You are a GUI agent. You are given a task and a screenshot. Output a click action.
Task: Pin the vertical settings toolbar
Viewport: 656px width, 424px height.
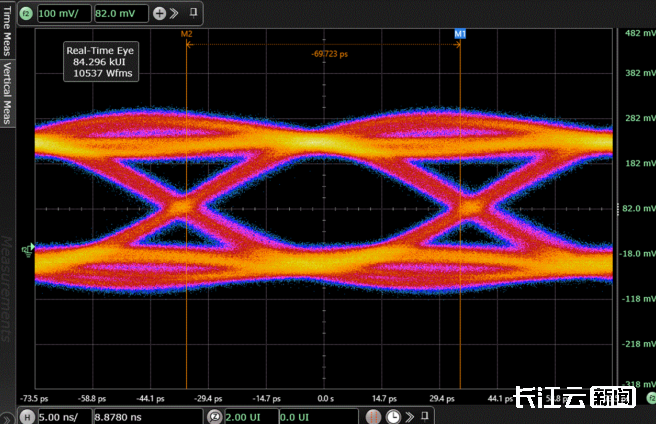(192, 13)
